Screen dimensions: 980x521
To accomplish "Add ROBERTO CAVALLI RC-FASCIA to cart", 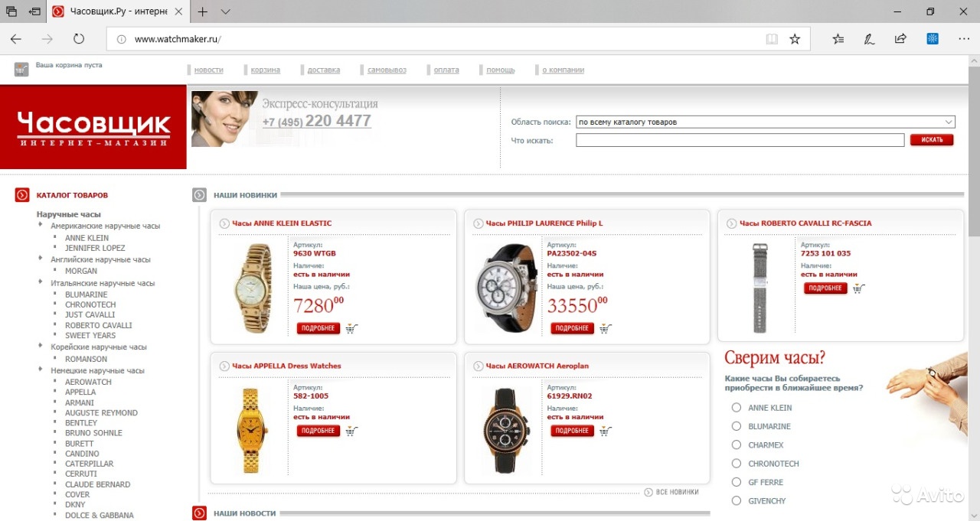I will [859, 288].
